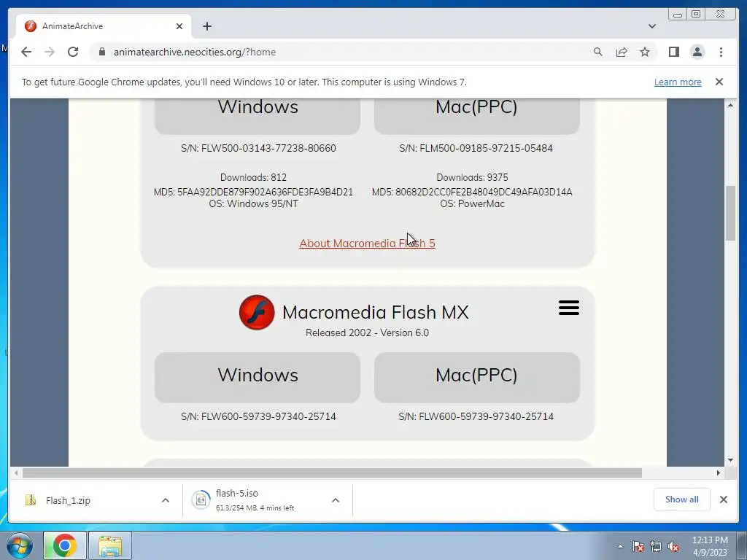747x560 pixels.
Task: Click the forward navigation arrow
Action: point(50,52)
